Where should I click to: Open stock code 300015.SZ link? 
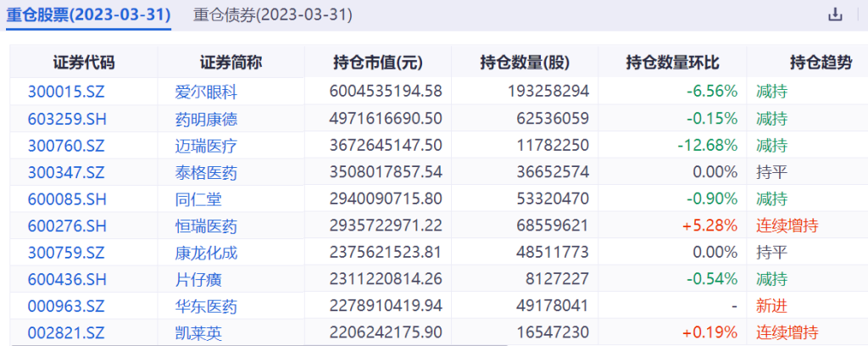[x=66, y=92]
